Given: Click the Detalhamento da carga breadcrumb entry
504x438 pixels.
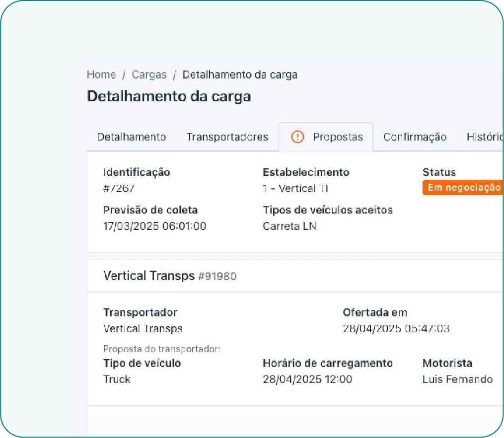Looking at the screenshot, I should click(x=240, y=74).
